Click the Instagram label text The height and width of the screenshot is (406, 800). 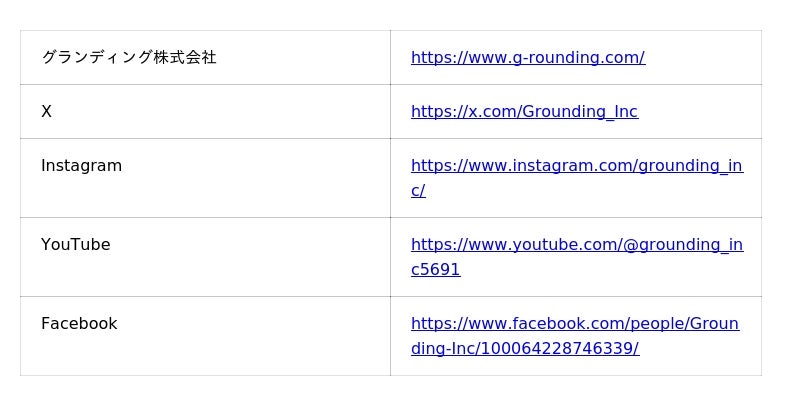[81, 166]
